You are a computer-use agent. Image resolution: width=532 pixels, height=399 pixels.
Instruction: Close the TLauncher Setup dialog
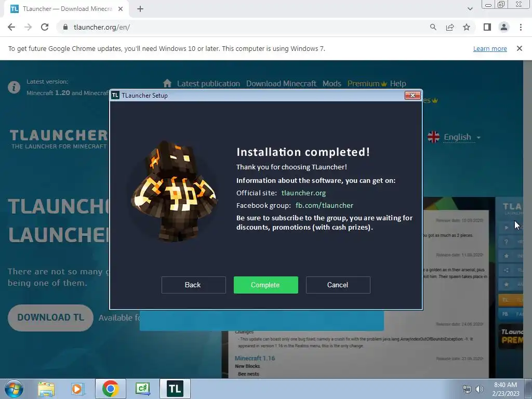(x=413, y=96)
